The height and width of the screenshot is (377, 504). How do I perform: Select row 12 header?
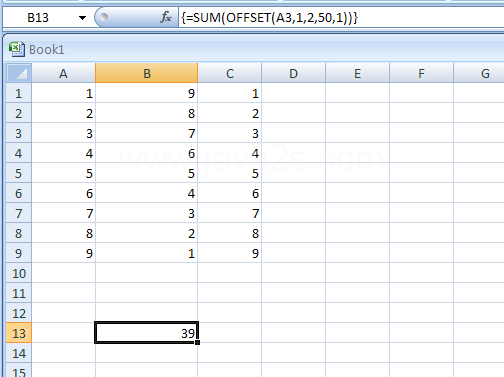click(19, 313)
